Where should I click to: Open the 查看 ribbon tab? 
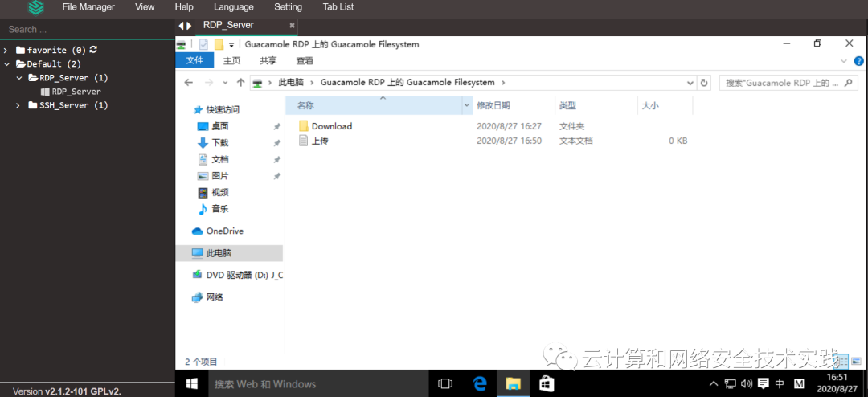(x=305, y=60)
